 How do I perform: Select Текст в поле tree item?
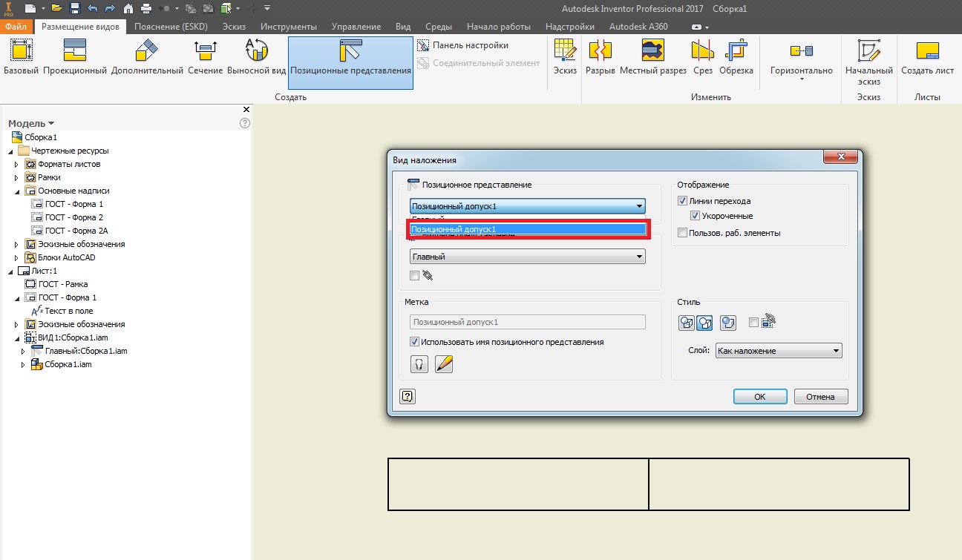pos(62,311)
